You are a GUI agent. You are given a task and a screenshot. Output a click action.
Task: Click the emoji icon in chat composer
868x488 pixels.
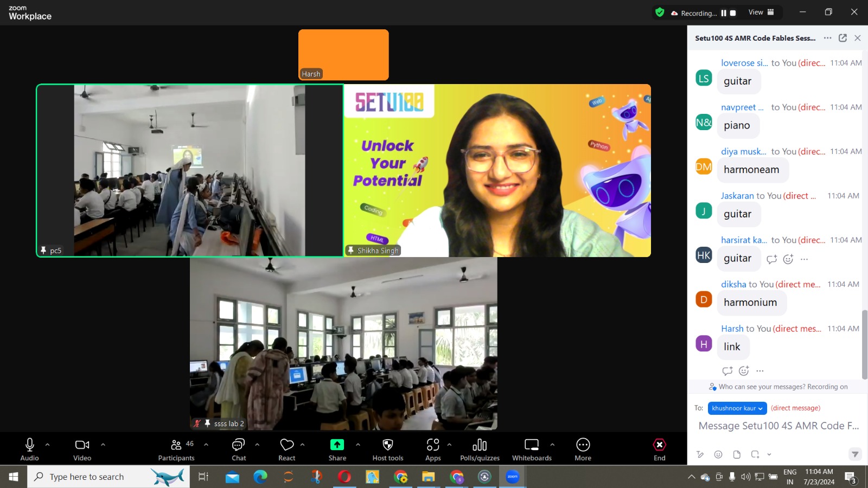pos(718,454)
